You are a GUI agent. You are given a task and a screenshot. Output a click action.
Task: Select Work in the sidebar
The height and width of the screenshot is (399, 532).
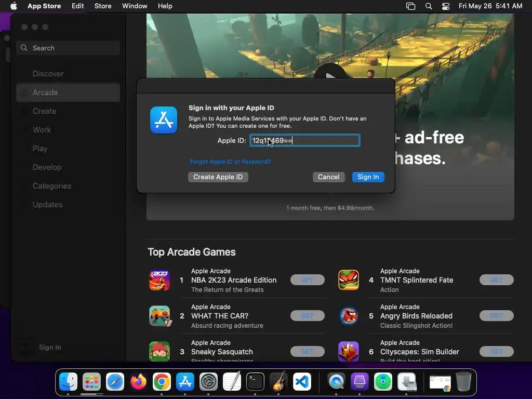point(68,129)
